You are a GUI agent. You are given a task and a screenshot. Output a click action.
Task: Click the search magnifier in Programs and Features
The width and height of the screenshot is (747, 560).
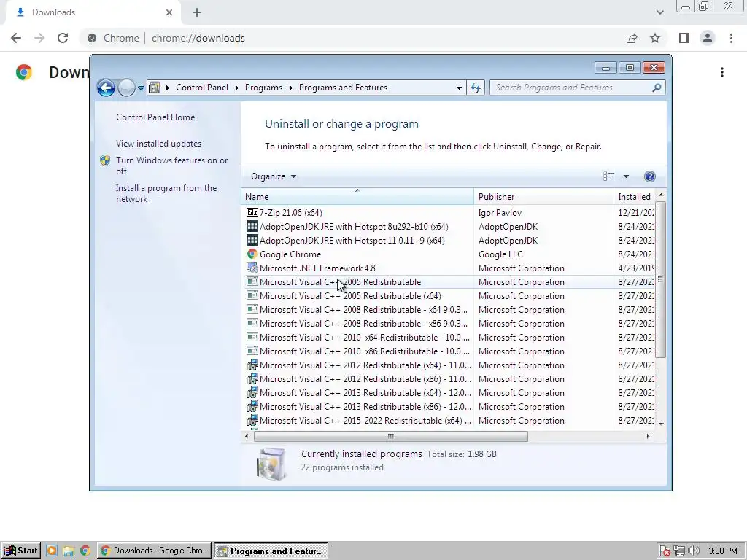(657, 87)
